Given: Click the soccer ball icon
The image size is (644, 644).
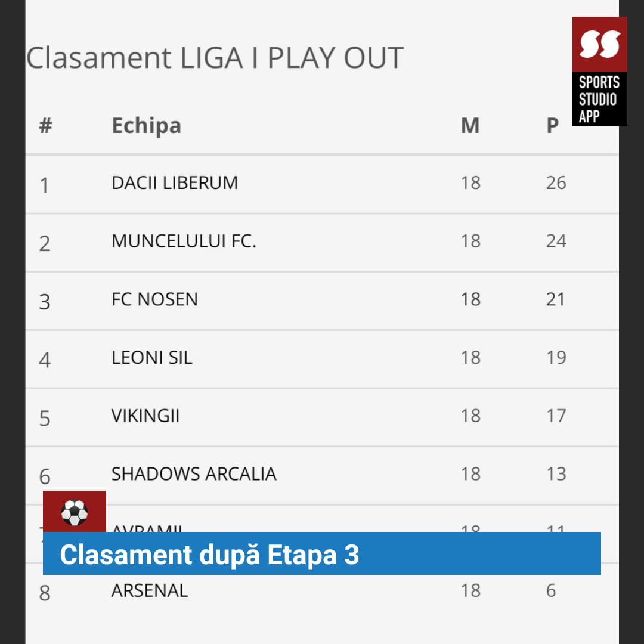Looking at the screenshot, I should pos(75,512).
